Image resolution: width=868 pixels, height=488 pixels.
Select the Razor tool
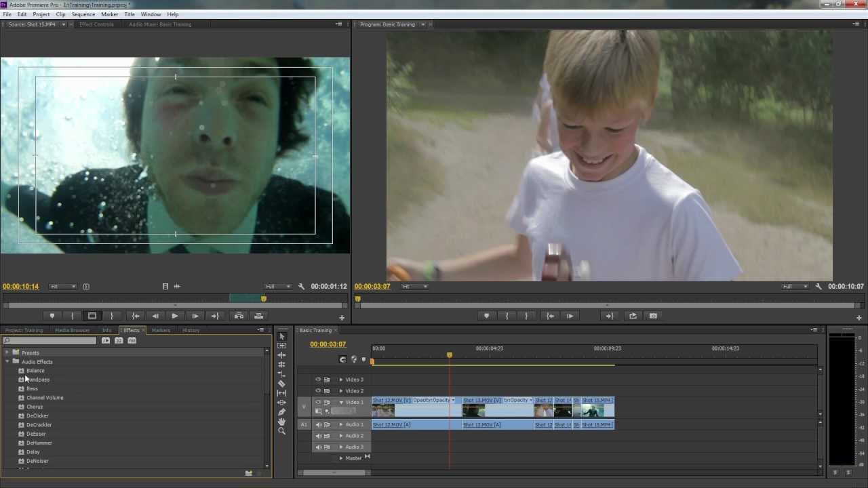[282, 384]
